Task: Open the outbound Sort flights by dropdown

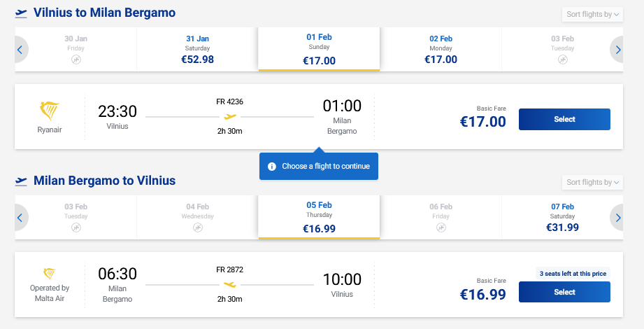Action: pyautogui.click(x=592, y=14)
